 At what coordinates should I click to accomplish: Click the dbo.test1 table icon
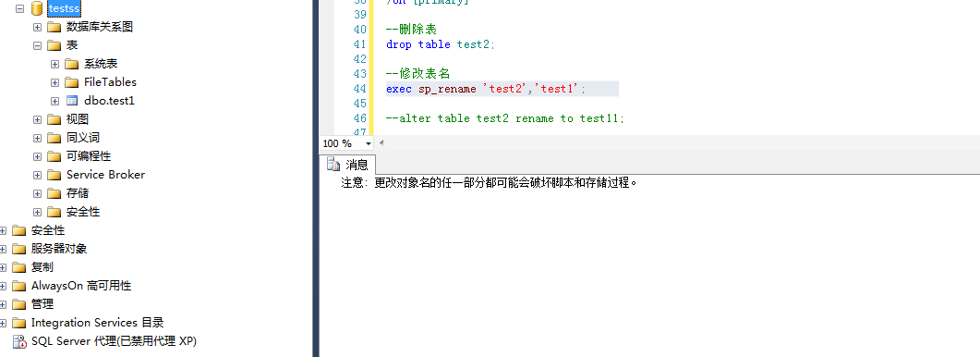[72, 101]
